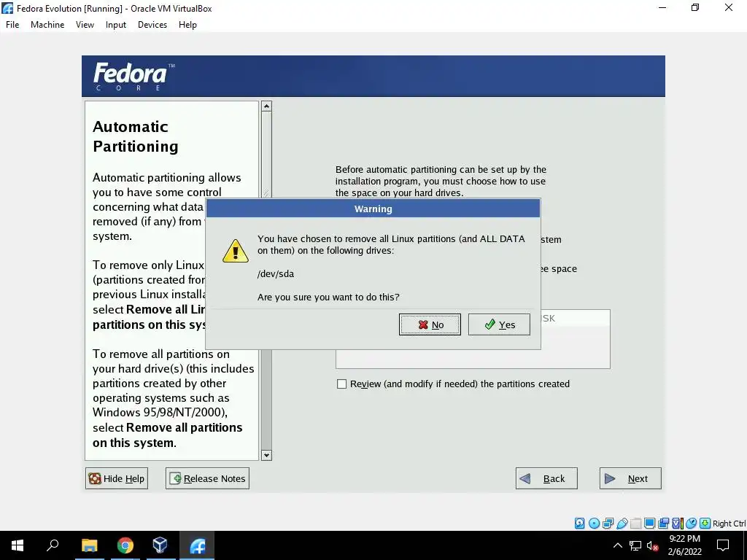
Task: Click the taskbar clock showing 9:22 PM
Action: (684, 545)
